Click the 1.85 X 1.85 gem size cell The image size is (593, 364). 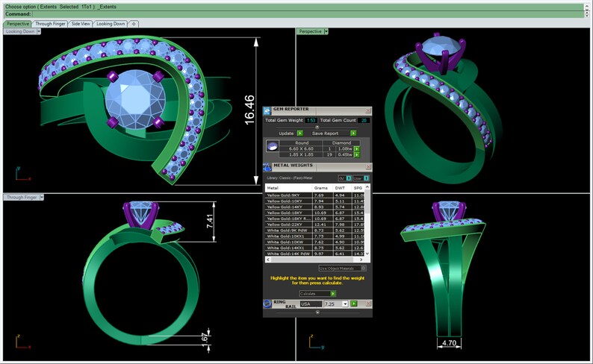(x=301, y=155)
